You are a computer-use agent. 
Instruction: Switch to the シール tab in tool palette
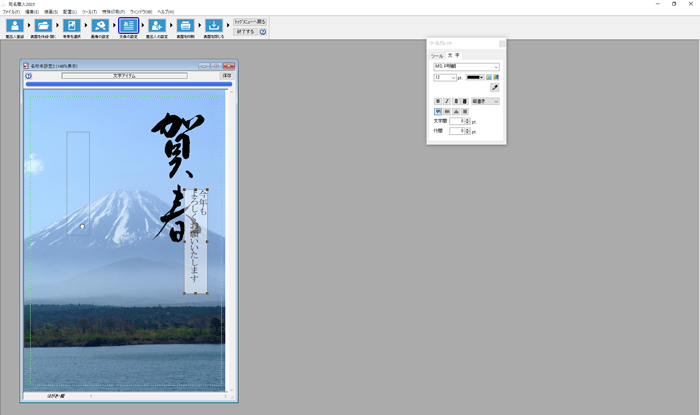tap(436, 56)
